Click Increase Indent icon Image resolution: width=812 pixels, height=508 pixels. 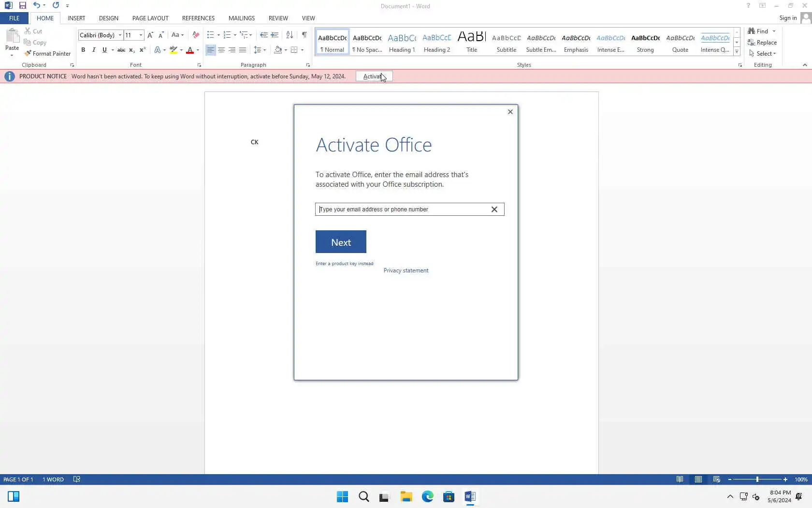275,35
